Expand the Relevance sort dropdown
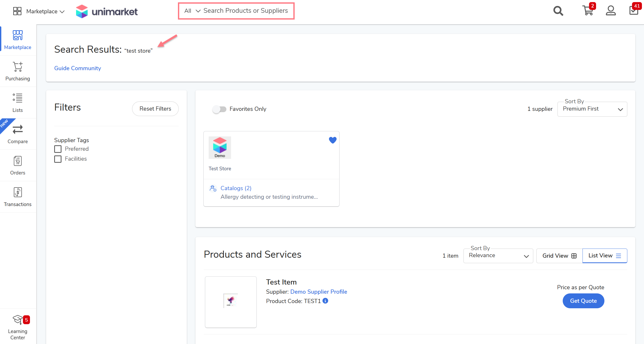 point(498,256)
